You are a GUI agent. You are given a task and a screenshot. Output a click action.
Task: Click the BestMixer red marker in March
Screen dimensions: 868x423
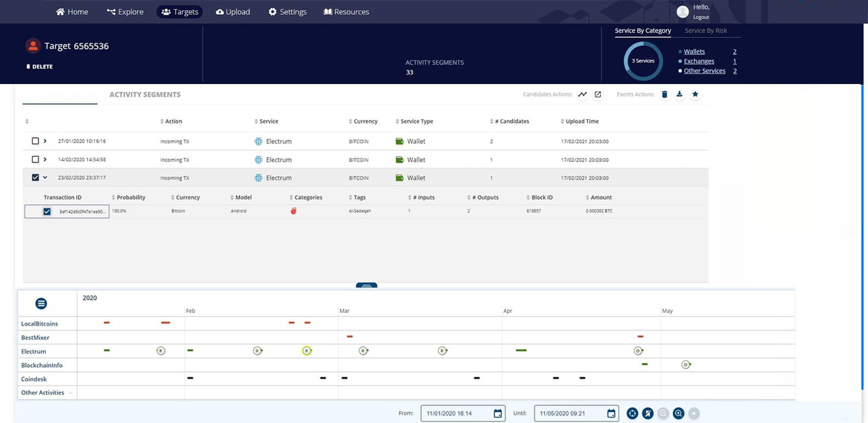point(349,337)
